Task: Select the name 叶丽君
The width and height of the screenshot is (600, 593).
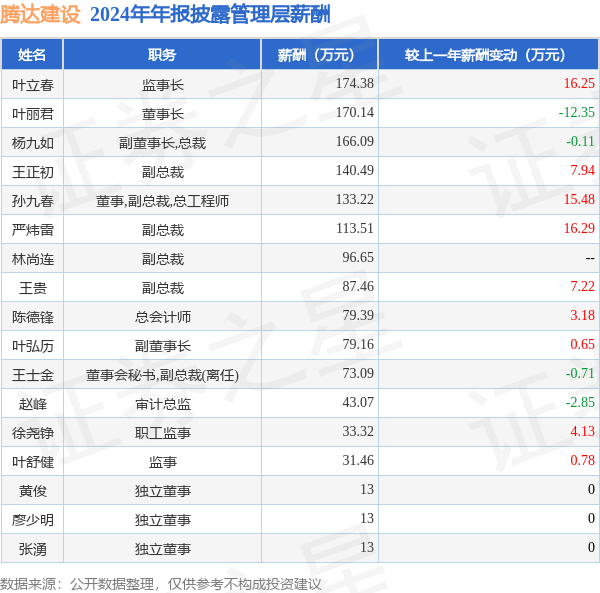Action: (33, 114)
